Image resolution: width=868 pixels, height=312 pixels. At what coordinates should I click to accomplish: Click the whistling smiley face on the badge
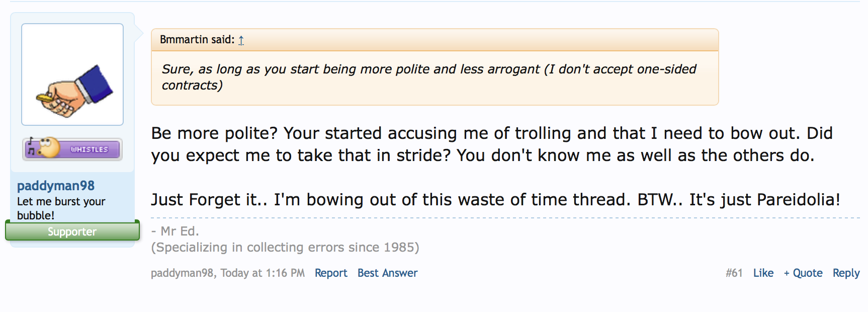tap(48, 147)
